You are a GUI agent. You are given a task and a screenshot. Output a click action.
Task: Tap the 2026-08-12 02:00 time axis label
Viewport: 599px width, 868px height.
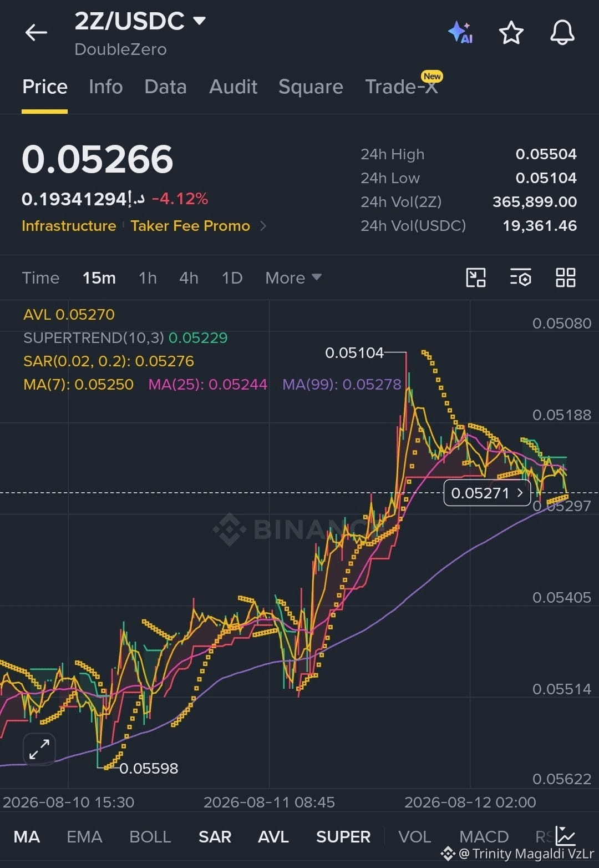coord(470,802)
